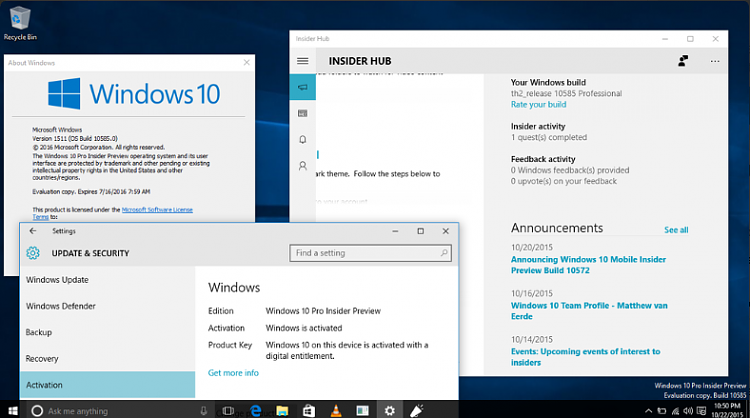Click the feedback person icon in Insider Hub header
750x418 pixels.
click(683, 61)
